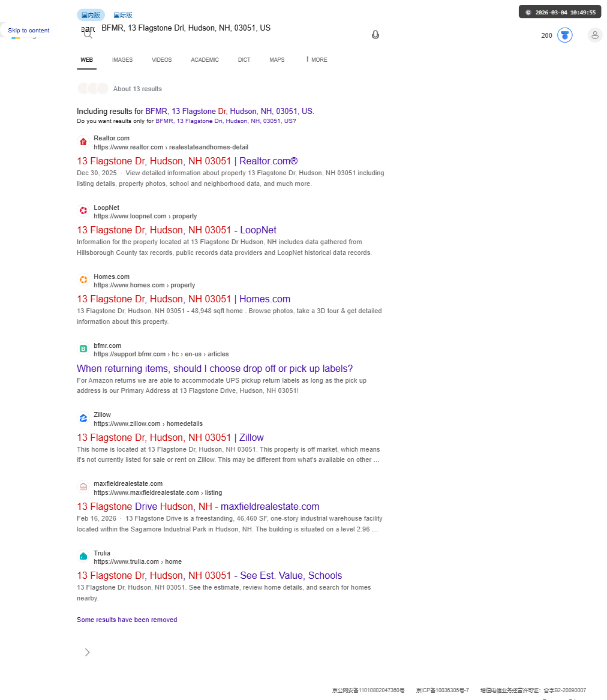
Task: Click the bfmr.com green B favicon
Action: (x=83, y=349)
